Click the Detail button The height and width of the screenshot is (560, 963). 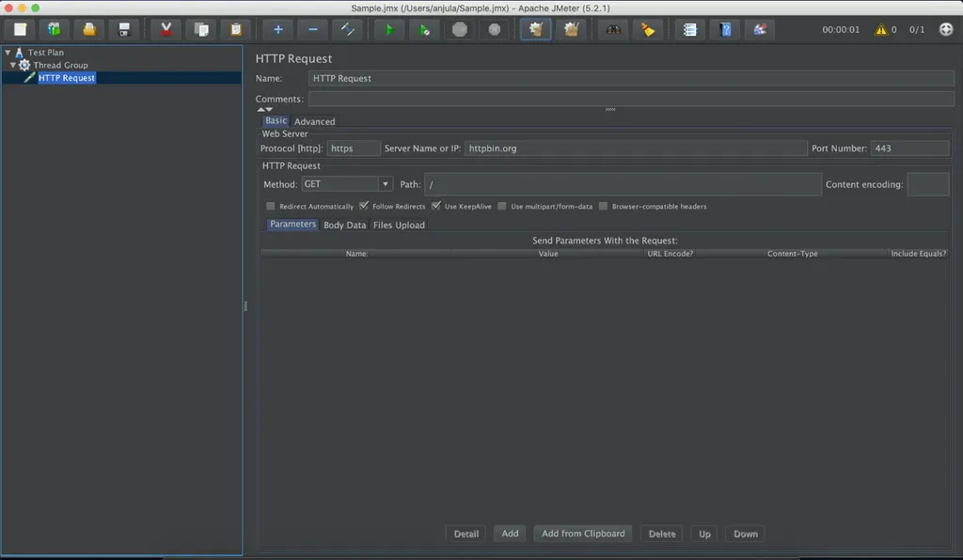pos(466,534)
